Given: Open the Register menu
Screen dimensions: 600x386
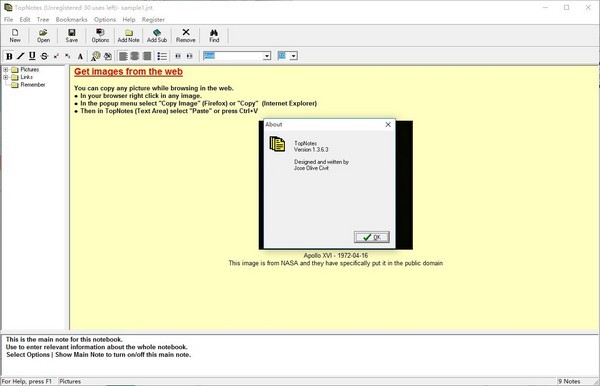Looking at the screenshot, I should point(153,20).
